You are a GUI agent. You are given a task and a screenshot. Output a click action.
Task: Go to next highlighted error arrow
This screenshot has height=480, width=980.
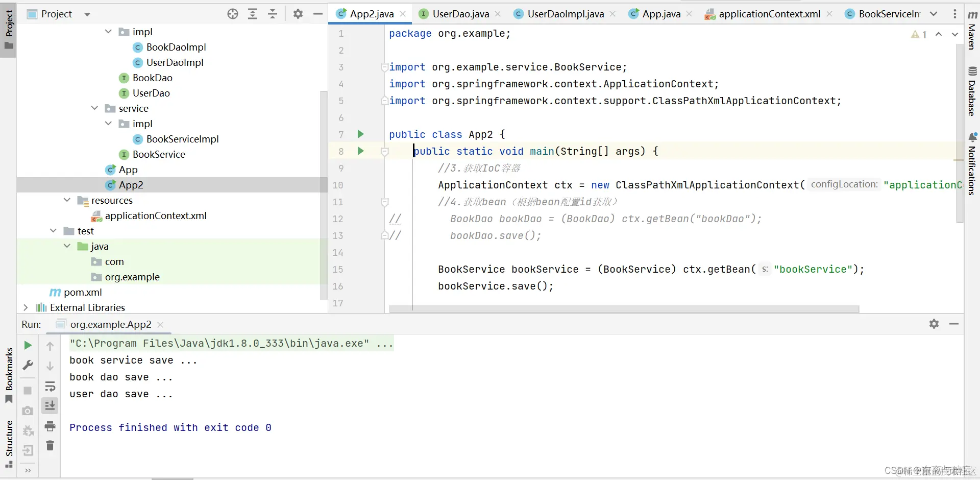pos(955,34)
